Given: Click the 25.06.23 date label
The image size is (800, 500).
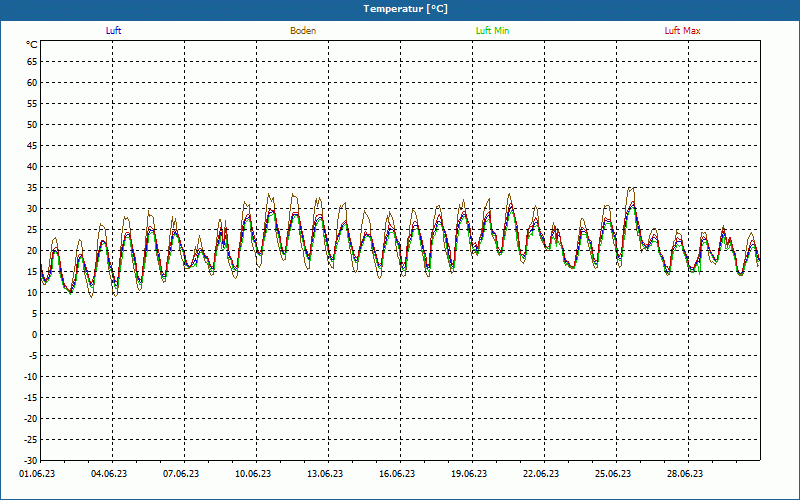Looking at the screenshot, I should (613, 474).
